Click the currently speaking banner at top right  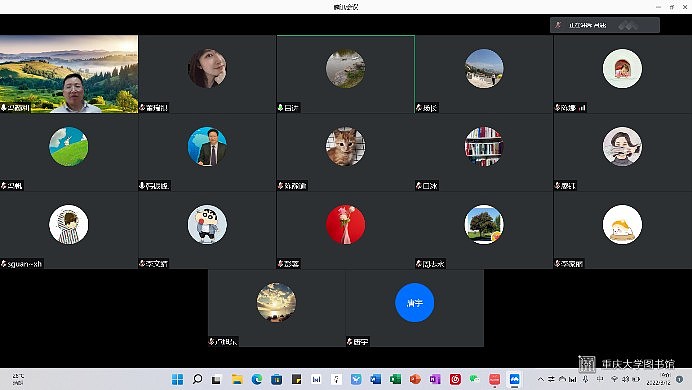pyautogui.click(x=605, y=25)
